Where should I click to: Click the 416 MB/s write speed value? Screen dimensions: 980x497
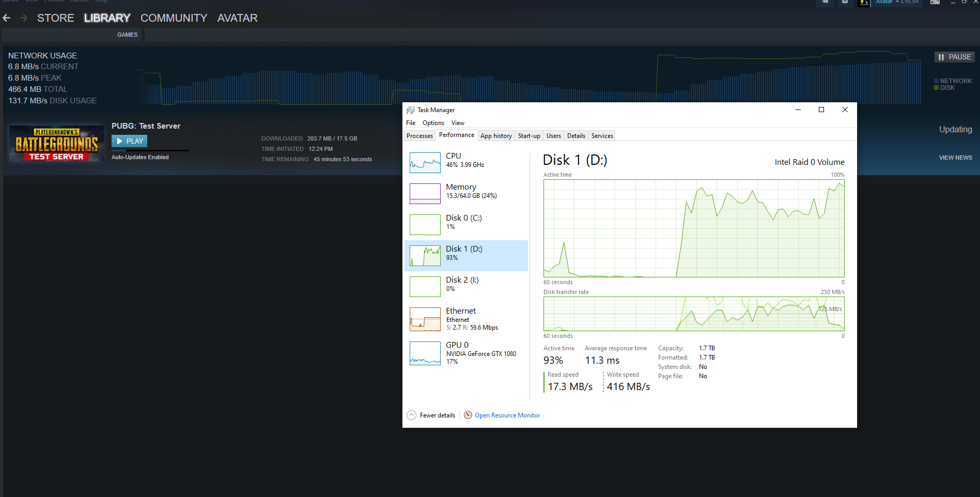point(628,386)
